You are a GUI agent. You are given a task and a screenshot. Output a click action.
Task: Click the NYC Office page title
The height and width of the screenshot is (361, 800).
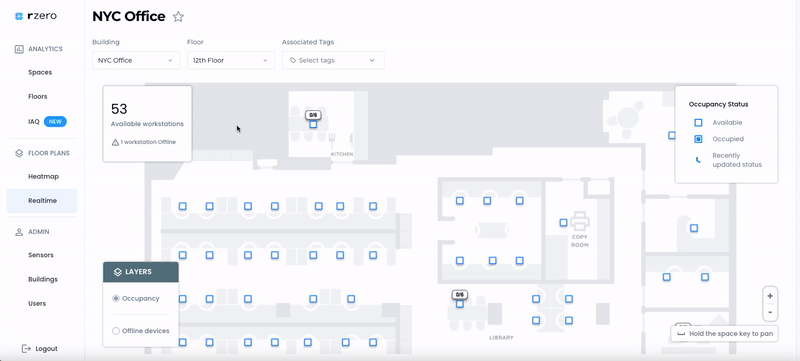pos(129,16)
